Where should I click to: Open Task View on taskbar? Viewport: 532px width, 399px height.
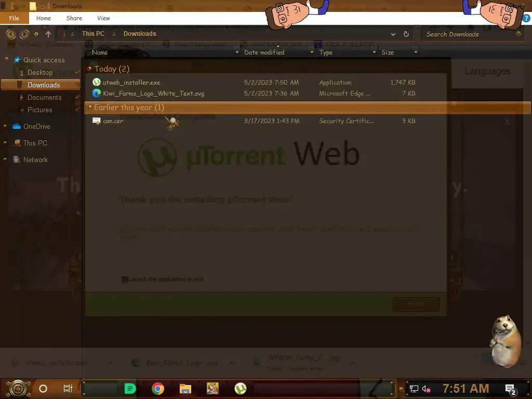point(68,389)
